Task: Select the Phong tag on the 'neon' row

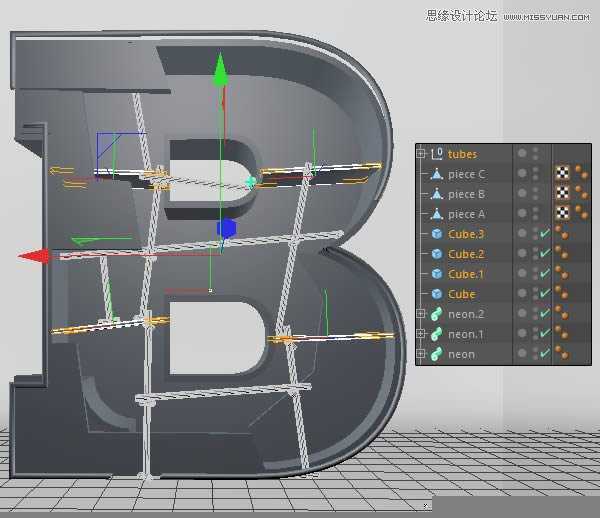Action: pyautogui.click(x=562, y=353)
